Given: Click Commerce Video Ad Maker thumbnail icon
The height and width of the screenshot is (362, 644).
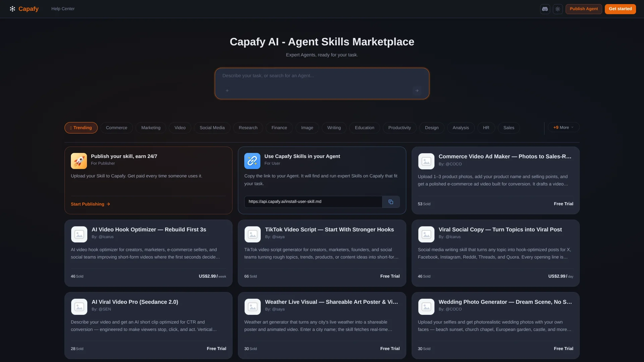Looking at the screenshot, I should (x=426, y=161).
